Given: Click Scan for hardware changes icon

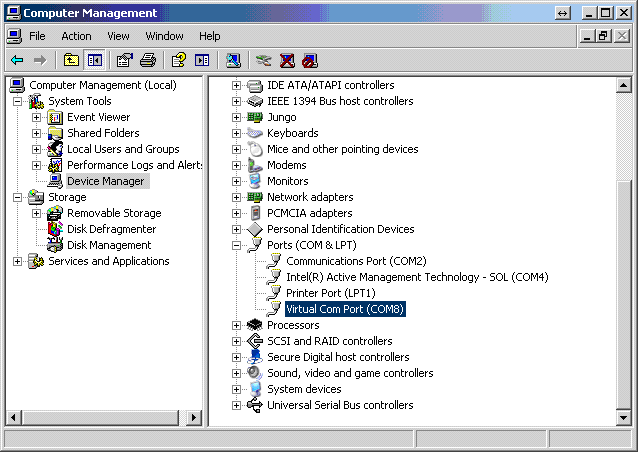Looking at the screenshot, I should (x=233, y=60).
